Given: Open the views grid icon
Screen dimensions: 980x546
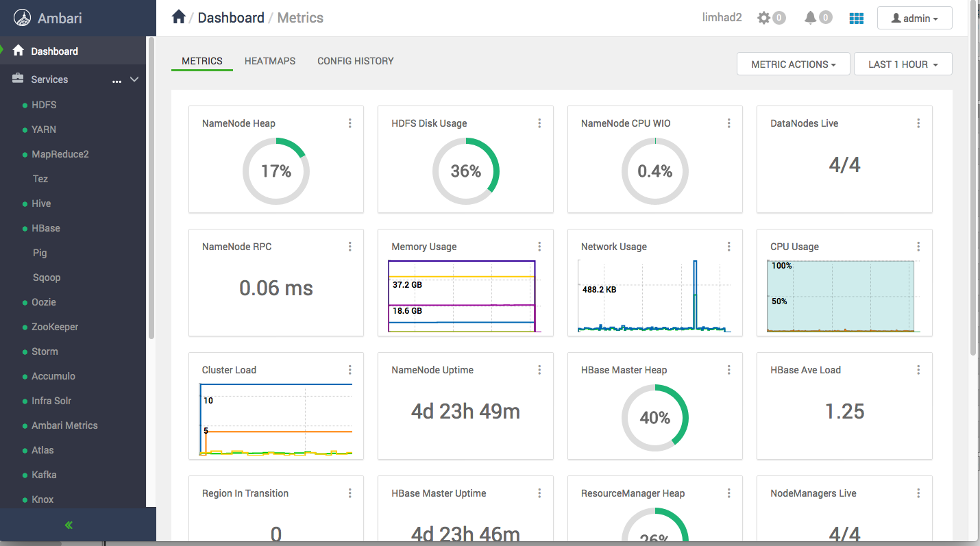Looking at the screenshot, I should [x=857, y=18].
